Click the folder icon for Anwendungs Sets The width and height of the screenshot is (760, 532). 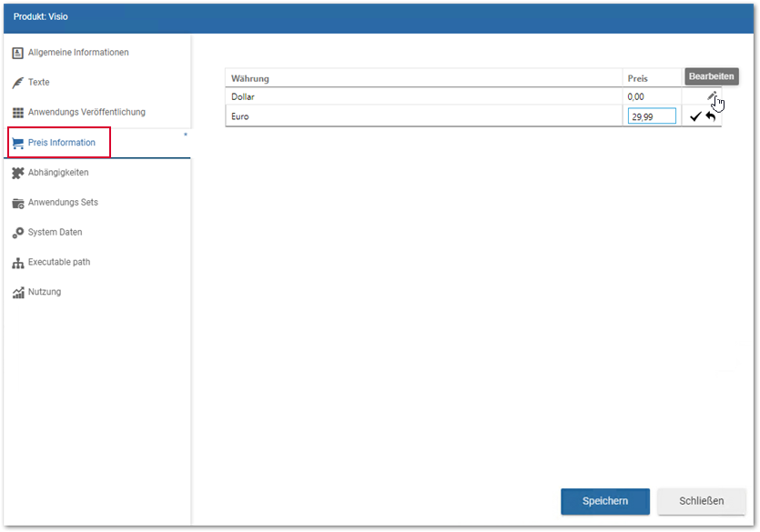[17, 203]
